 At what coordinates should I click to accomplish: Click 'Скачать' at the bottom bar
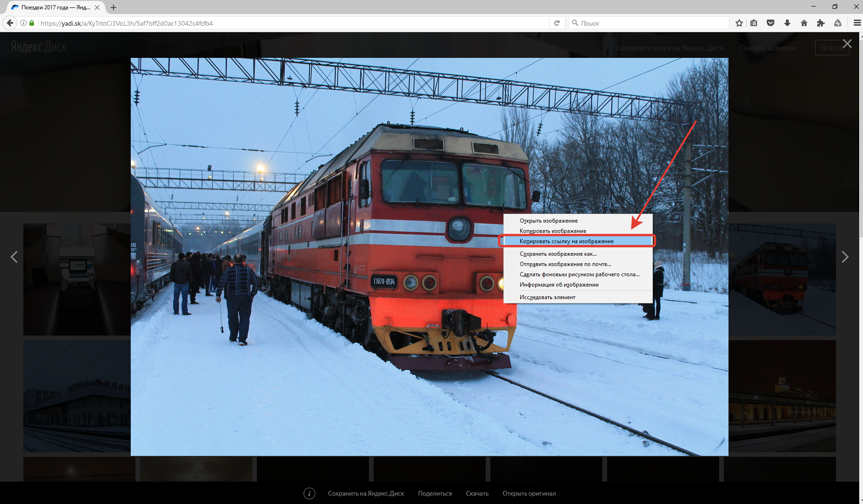[x=477, y=493]
